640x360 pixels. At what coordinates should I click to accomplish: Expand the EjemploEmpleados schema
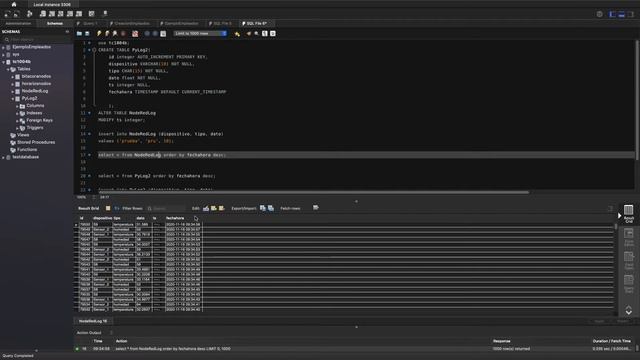tap(3, 47)
